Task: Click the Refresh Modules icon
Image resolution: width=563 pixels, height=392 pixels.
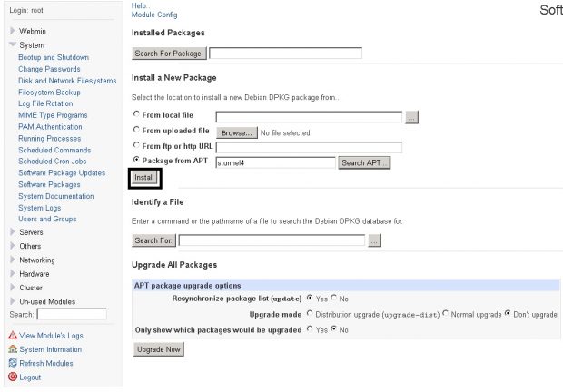Action: click(13, 363)
